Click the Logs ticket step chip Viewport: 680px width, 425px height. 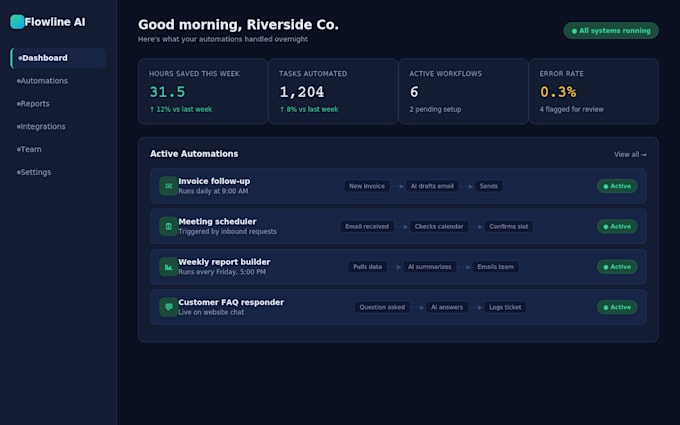(505, 307)
